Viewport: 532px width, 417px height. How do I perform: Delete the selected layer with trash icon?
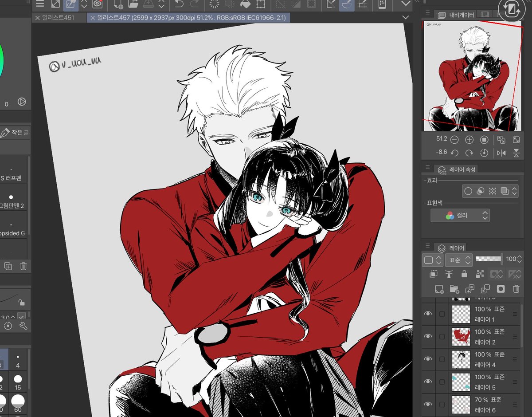click(x=516, y=289)
